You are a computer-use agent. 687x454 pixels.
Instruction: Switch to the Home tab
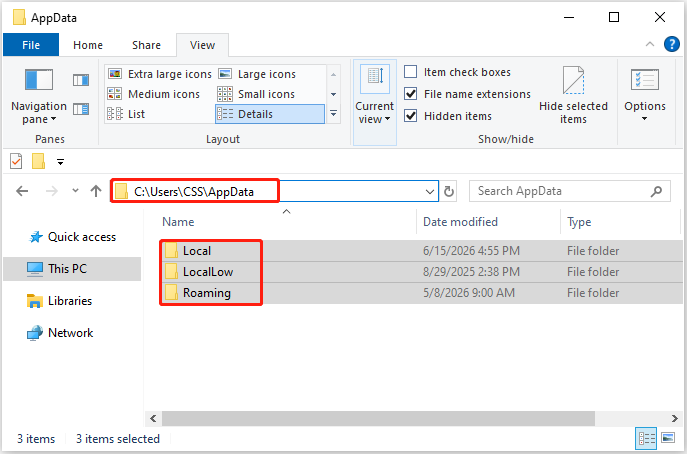click(88, 45)
